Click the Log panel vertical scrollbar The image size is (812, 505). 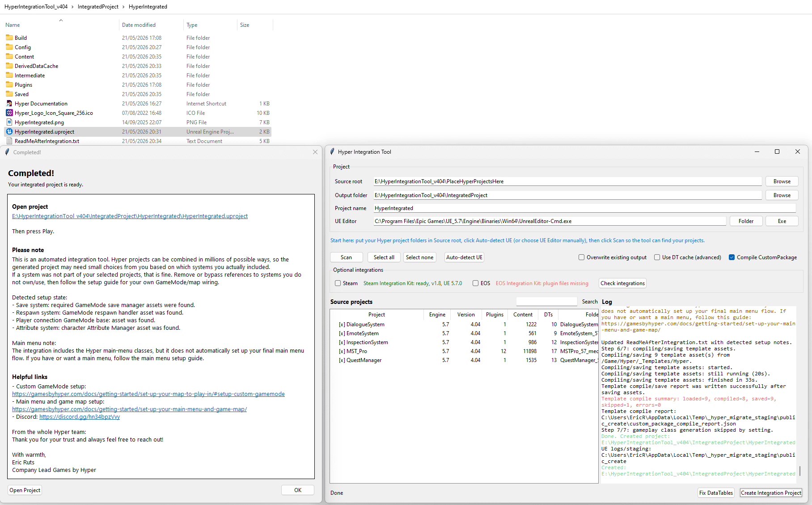[800, 471]
